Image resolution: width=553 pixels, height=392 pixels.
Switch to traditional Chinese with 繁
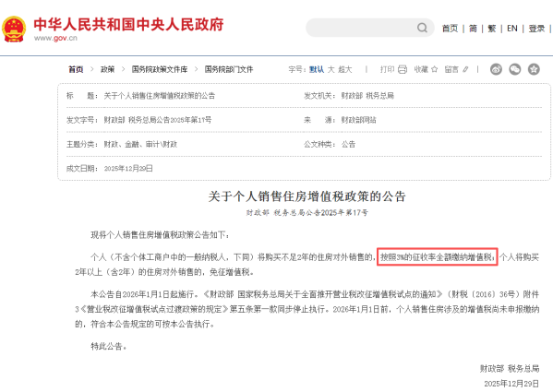[x=492, y=29]
